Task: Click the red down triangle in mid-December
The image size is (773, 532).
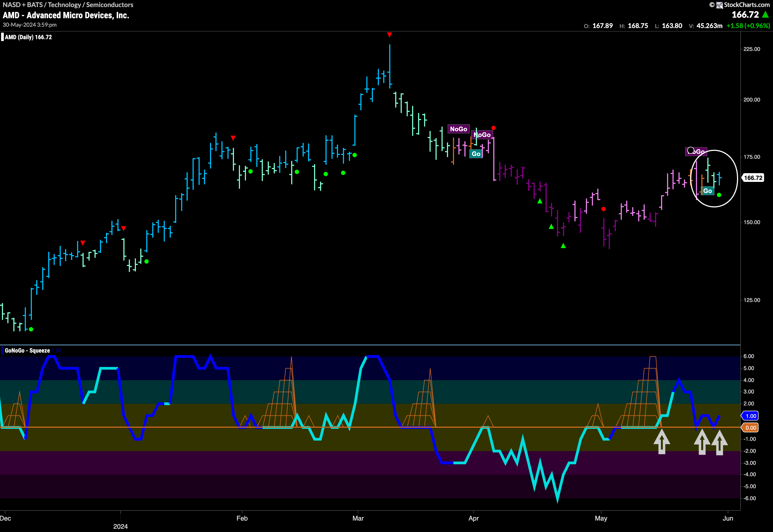Action: tap(83, 243)
